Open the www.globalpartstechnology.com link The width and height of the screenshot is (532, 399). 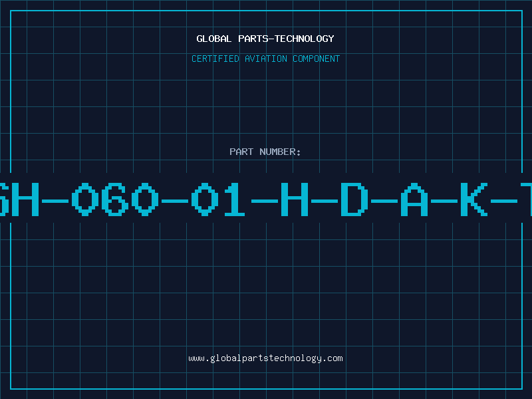tap(265, 358)
